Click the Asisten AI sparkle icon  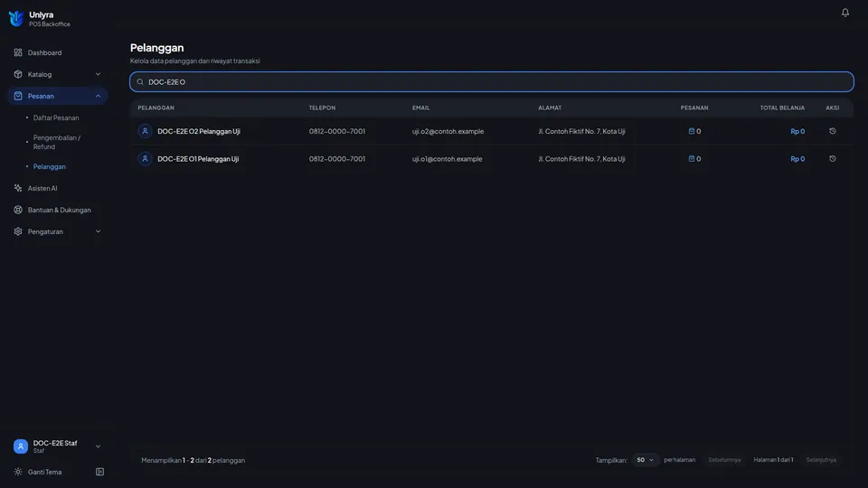point(18,188)
